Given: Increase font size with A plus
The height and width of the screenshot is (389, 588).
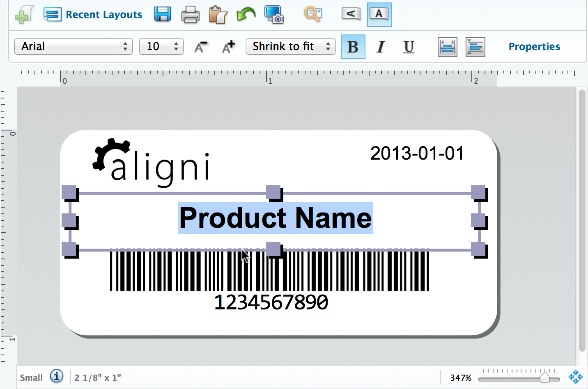Looking at the screenshot, I should pyautogui.click(x=228, y=47).
